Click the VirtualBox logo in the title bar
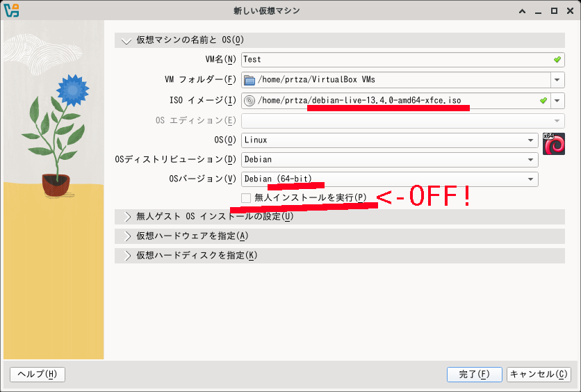This screenshot has width=581, height=392. (10, 10)
